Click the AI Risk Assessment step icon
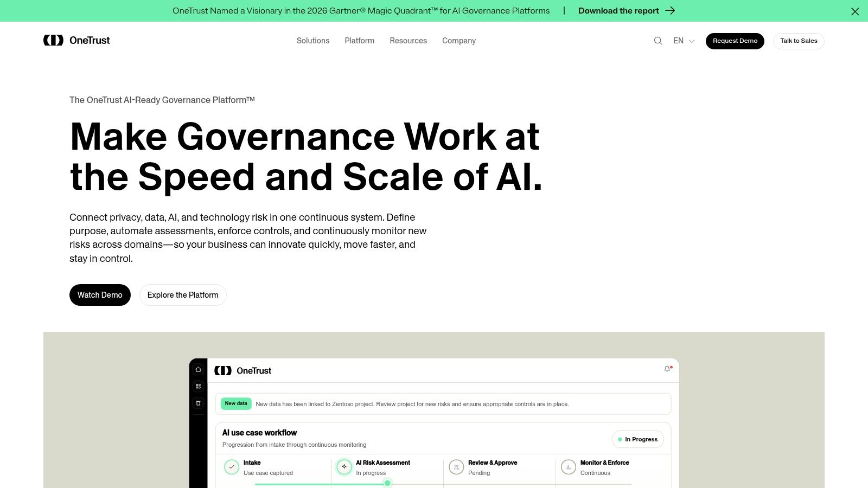This screenshot has height=488, width=868. click(344, 467)
